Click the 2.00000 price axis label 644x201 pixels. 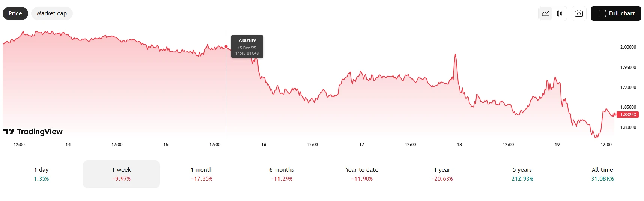[628, 47]
